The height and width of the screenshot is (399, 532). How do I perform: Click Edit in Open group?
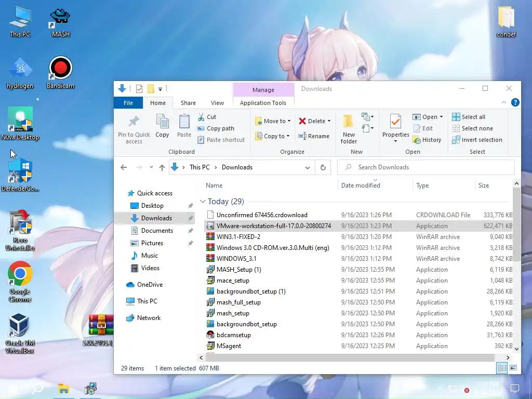coord(423,129)
